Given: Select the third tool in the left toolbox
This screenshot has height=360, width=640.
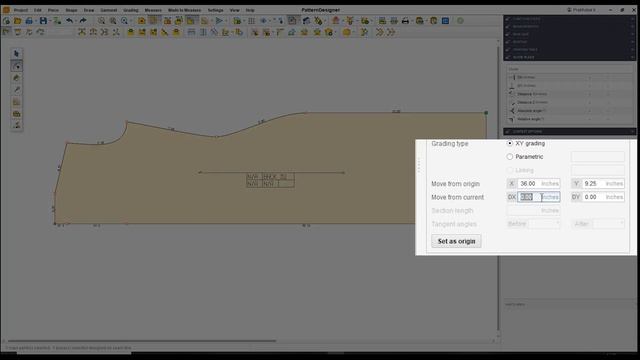Looking at the screenshot, I should click(x=16, y=78).
